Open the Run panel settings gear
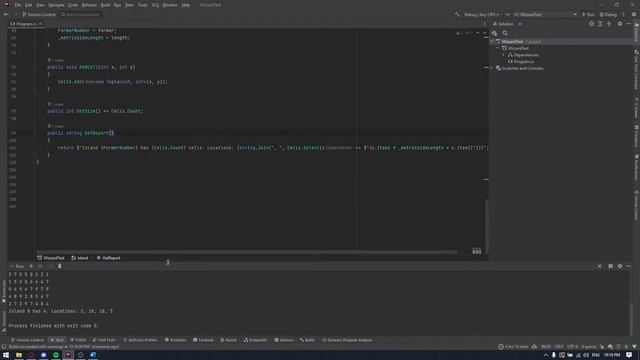Viewport: 640px width, 360px height. pyautogui.click(x=620, y=266)
